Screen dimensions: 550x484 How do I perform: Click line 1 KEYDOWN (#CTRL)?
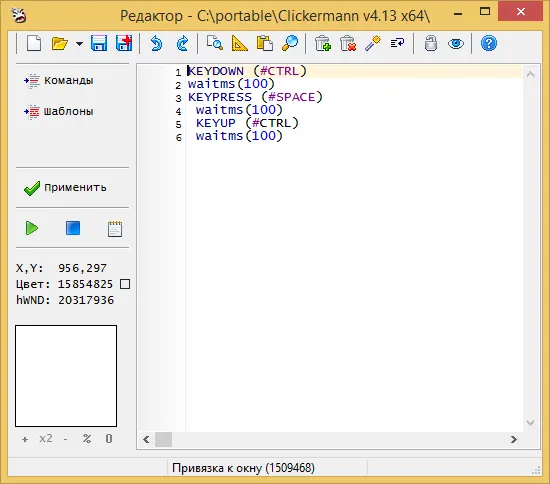click(247, 71)
